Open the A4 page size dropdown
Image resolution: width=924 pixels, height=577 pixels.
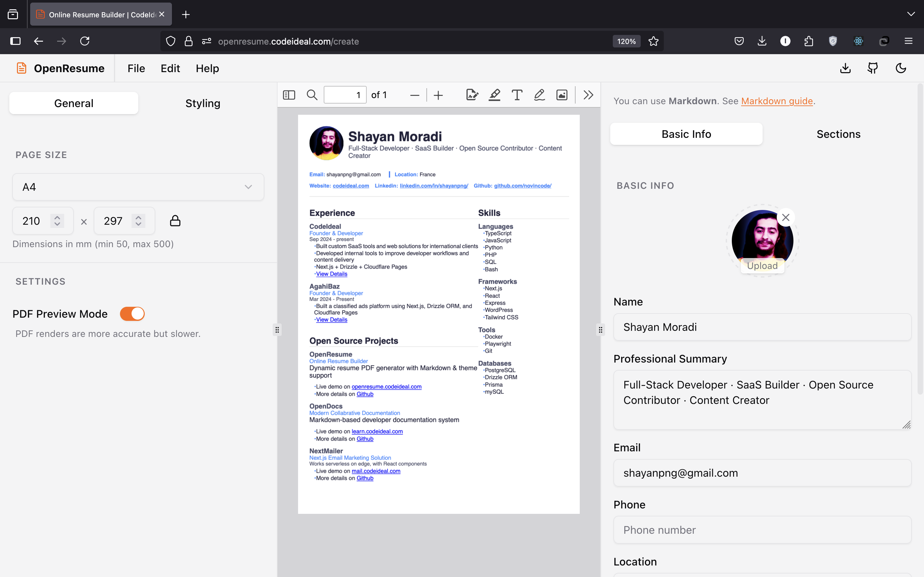138,187
